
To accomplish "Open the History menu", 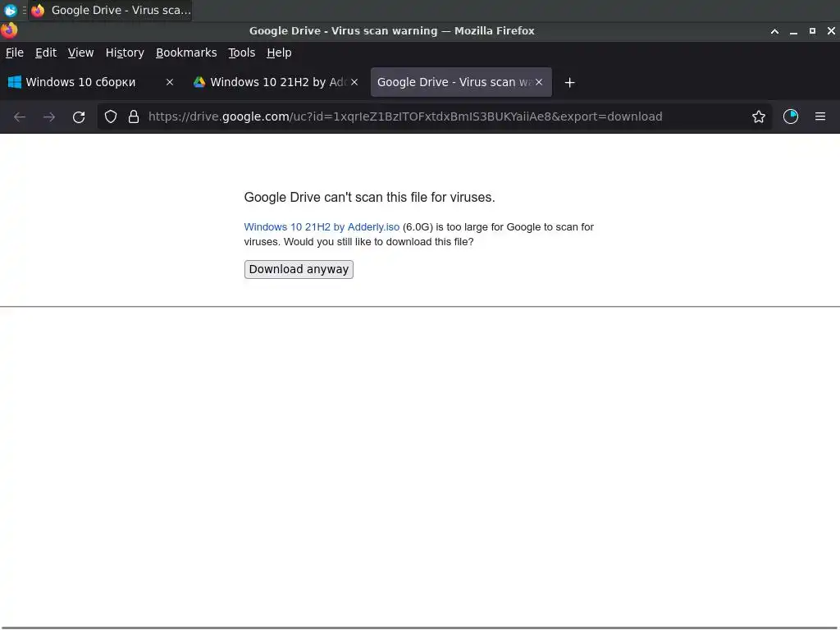I will click(x=125, y=52).
